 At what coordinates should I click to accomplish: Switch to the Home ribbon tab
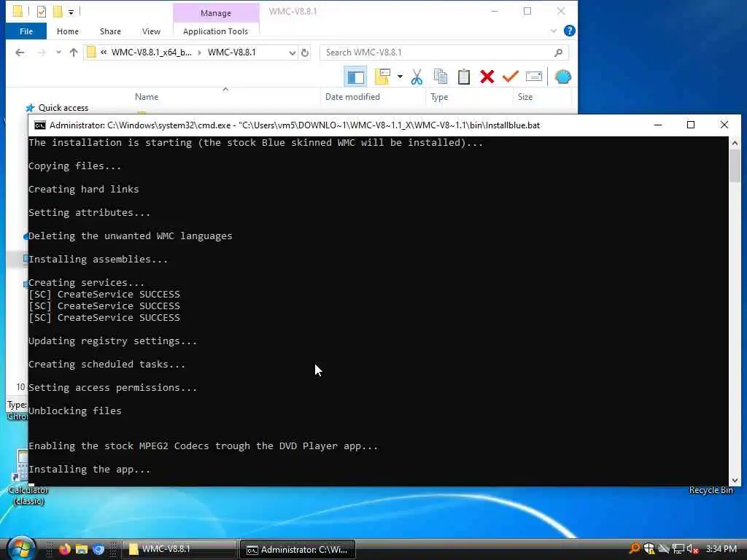68,31
